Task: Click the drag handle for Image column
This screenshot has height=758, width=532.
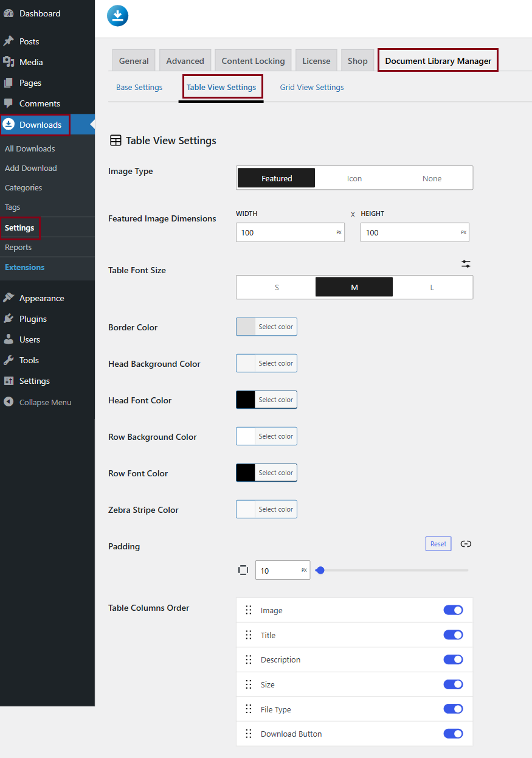Action: (x=248, y=610)
